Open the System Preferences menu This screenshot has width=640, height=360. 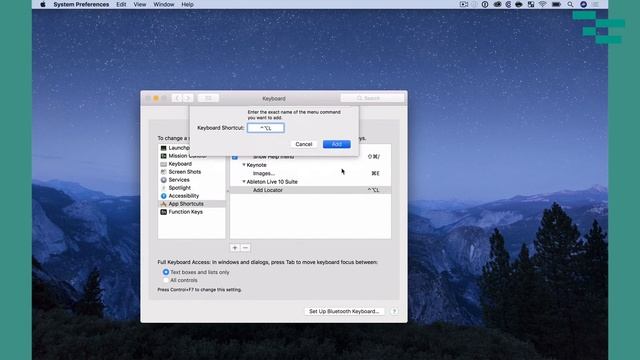coord(81,4)
